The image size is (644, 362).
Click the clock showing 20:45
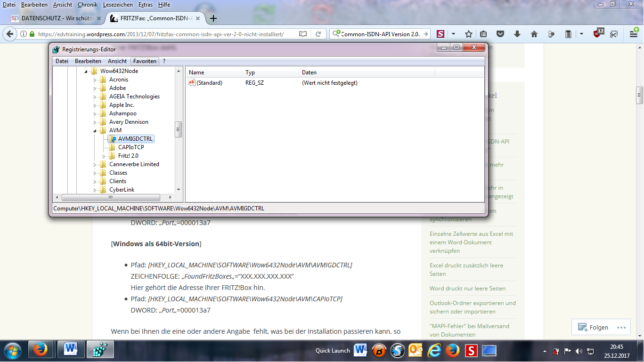(x=617, y=347)
